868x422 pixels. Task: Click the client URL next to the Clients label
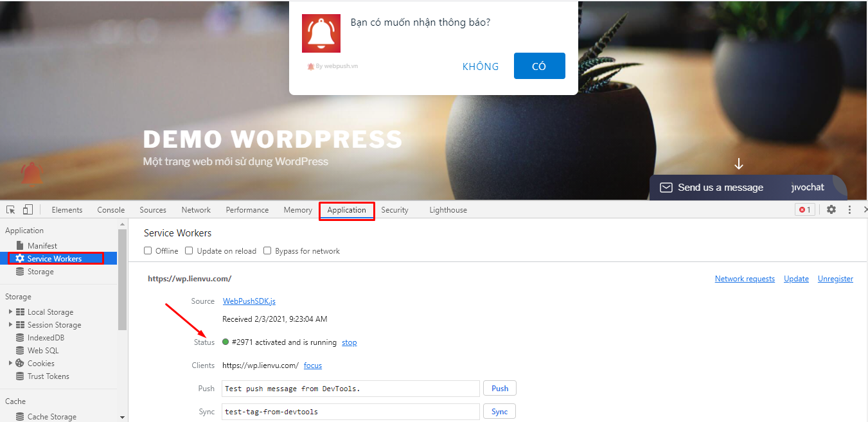pyautogui.click(x=261, y=365)
